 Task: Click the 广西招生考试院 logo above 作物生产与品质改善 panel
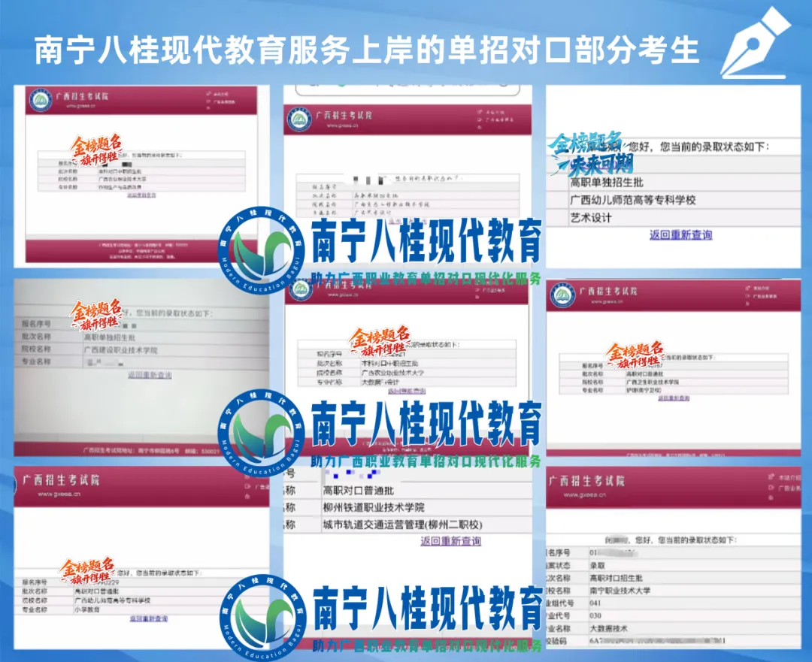(x=41, y=100)
